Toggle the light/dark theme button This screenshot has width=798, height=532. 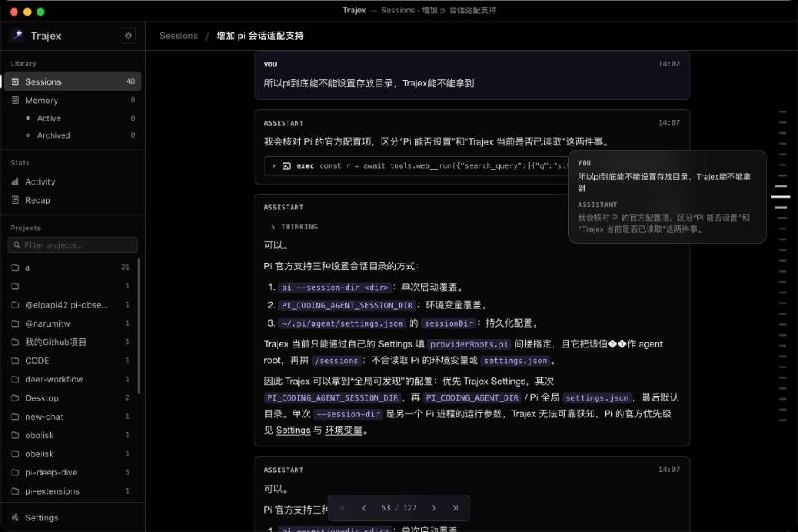pyautogui.click(x=128, y=36)
